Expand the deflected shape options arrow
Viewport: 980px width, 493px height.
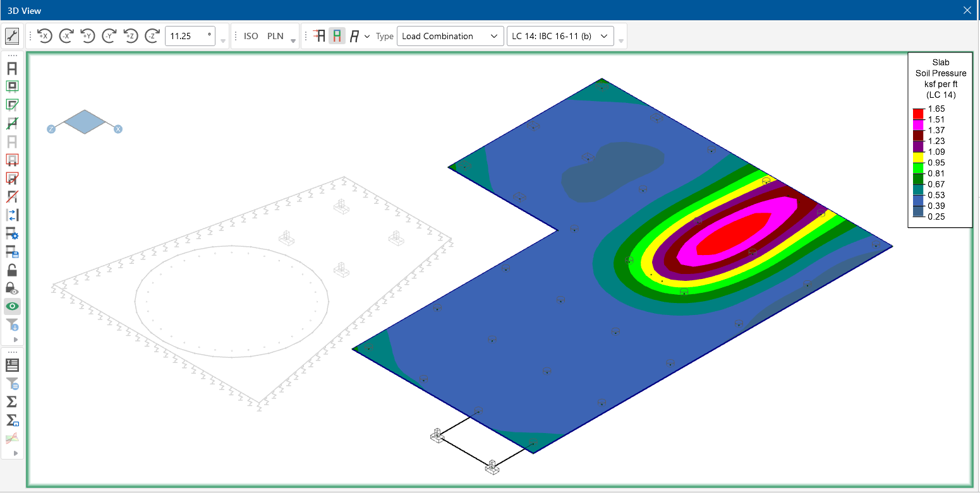click(x=367, y=36)
